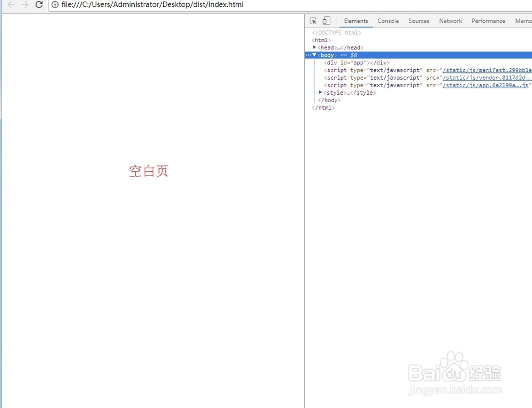532x408 pixels.
Task: Select the opening <html> tag
Action: pos(321,40)
